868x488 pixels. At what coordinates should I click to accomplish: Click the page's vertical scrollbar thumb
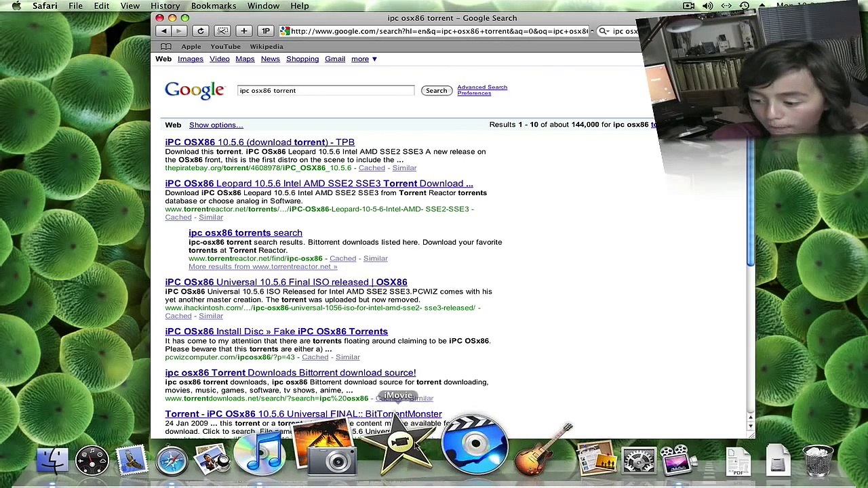750,203
